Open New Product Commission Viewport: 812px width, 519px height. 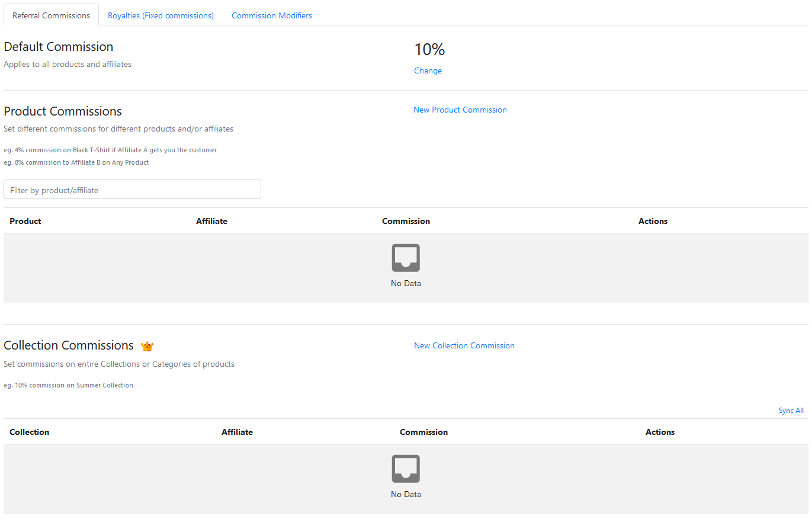(x=460, y=110)
